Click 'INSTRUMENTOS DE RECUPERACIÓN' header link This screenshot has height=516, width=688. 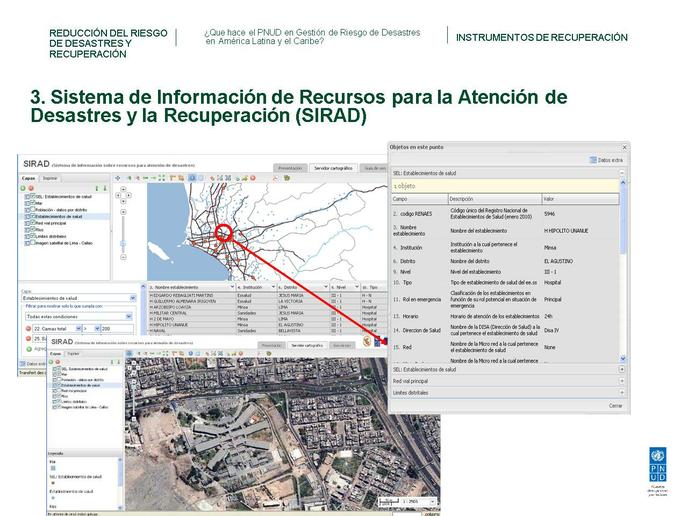[542, 37]
